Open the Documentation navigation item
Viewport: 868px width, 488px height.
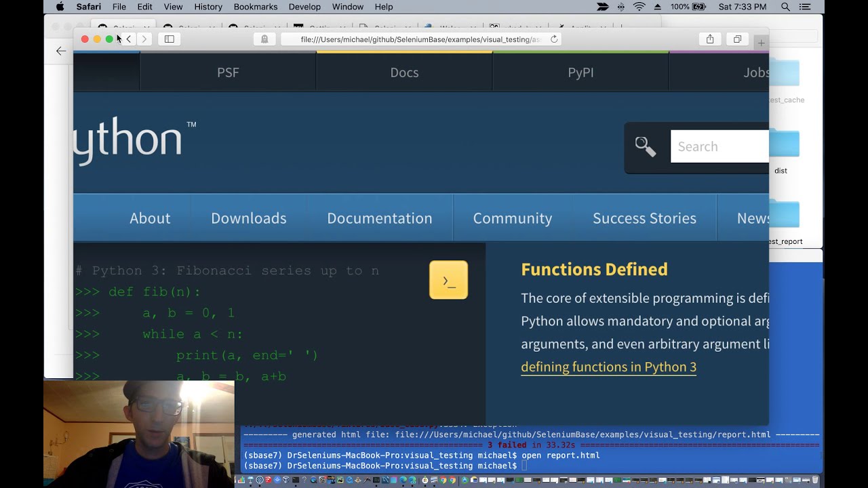click(x=380, y=218)
